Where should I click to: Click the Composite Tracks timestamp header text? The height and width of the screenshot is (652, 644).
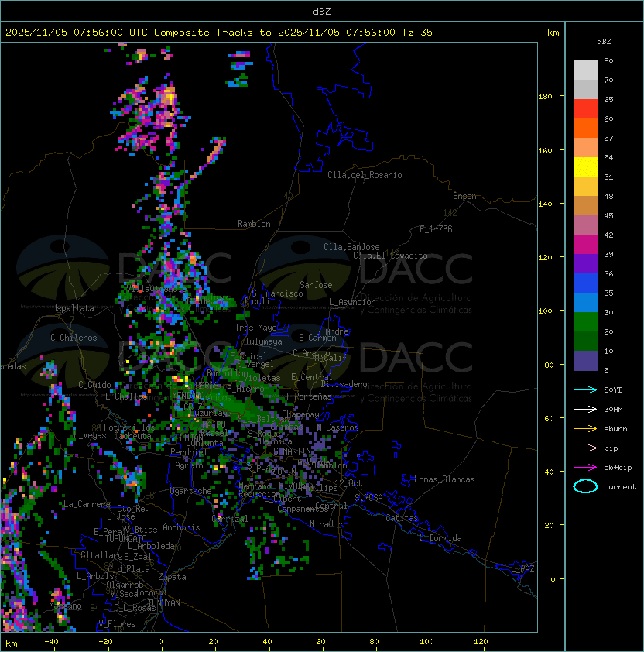point(219,33)
